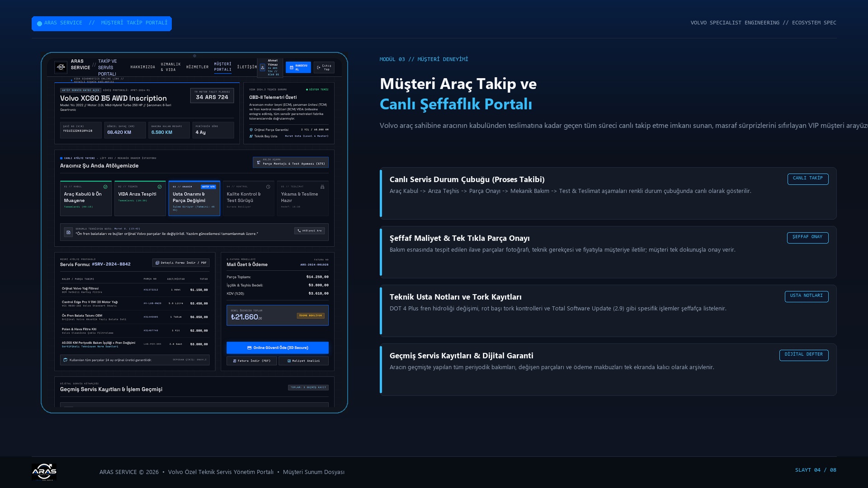
Task: Call the workshop via Atölyeyi Ara button
Action: pos(310,230)
